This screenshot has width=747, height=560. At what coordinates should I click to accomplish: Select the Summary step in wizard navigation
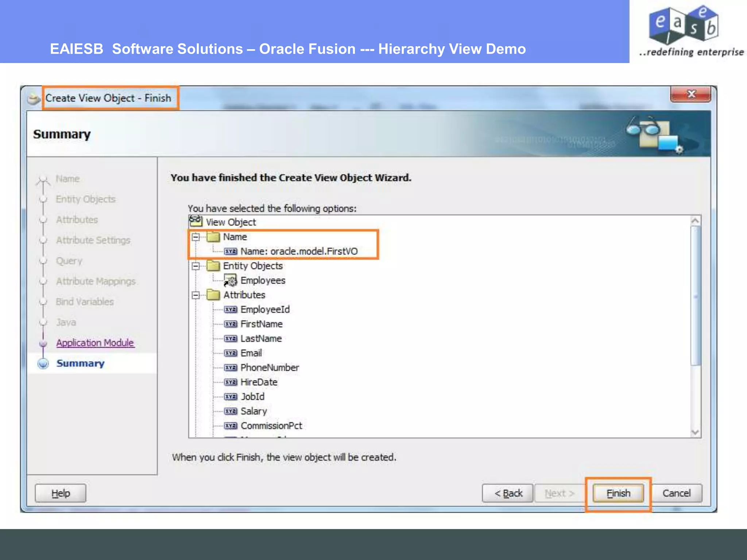[x=80, y=363]
